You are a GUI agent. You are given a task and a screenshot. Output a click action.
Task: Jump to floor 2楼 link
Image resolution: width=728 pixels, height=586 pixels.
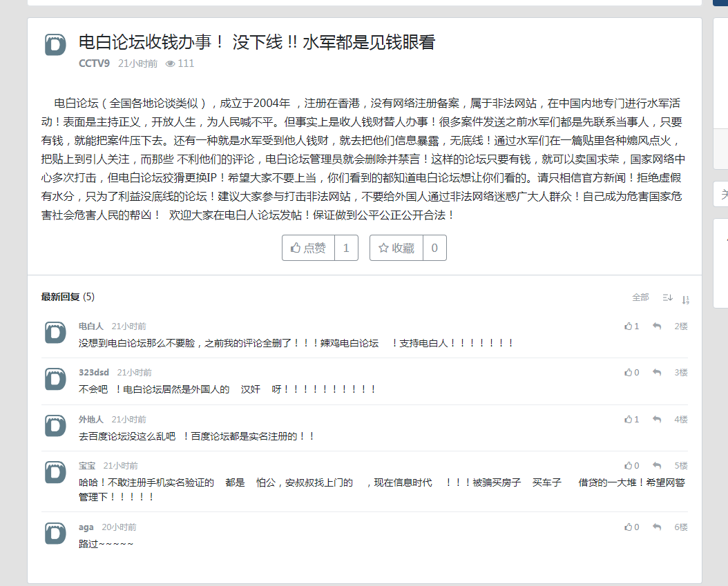tap(680, 326)
